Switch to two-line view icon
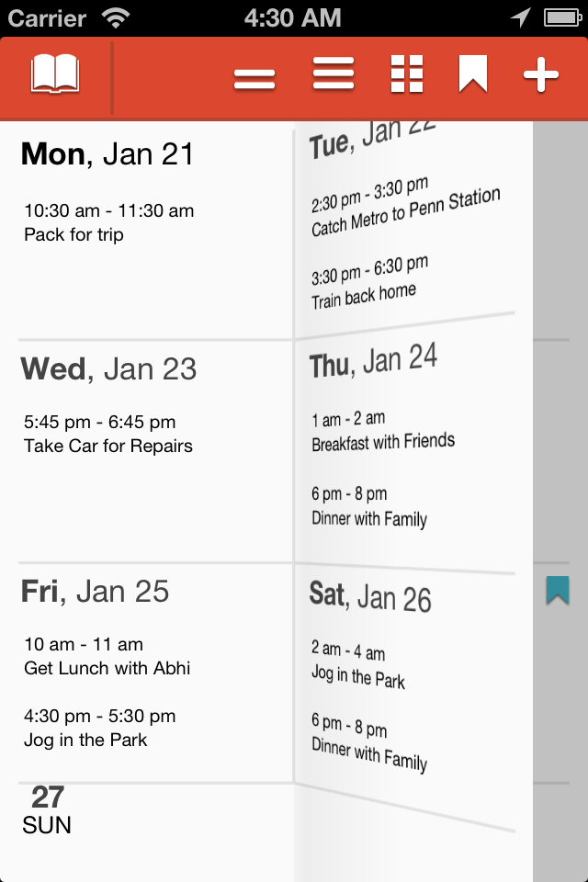Screen dimensions: 588x882 coord(254,78)
